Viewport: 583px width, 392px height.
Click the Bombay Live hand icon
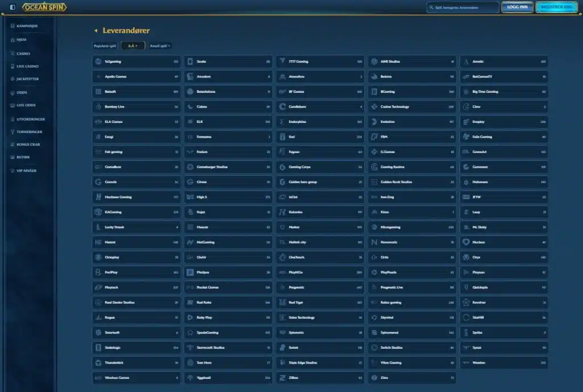click(98, 106)
